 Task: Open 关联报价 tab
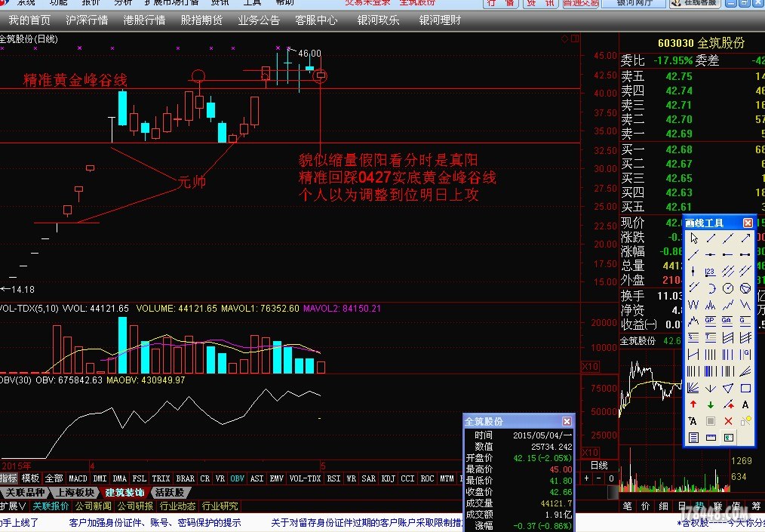coord(51,506)
